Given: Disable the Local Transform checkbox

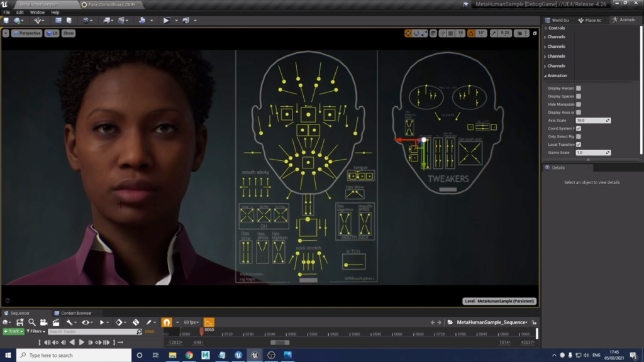Looking at the screenshot, I should pos(579,145).
